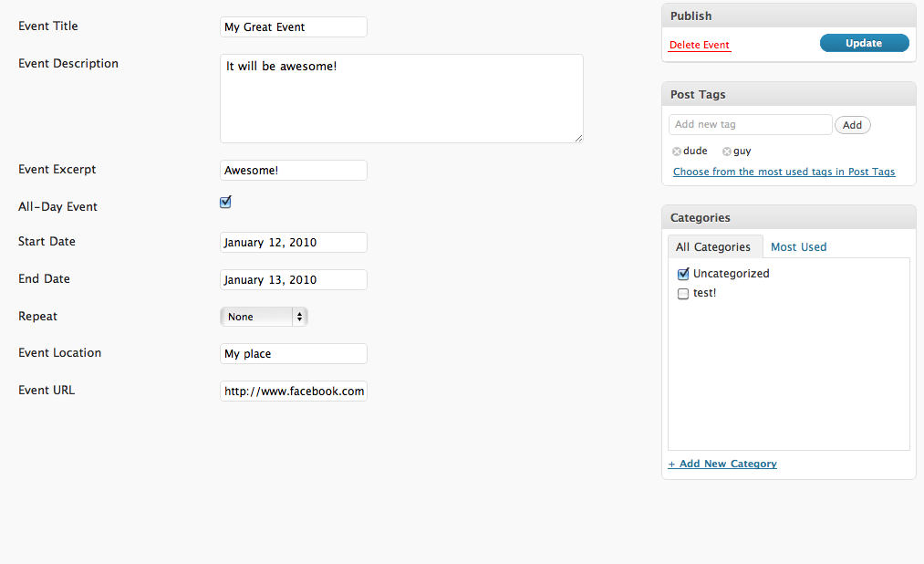
Task: Remove the guy tag
Action: pos(727,151)
